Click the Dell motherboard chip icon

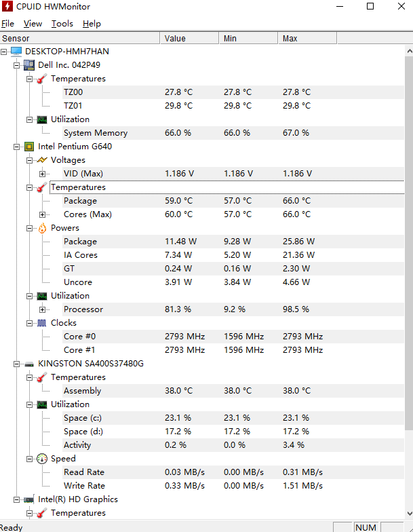[x=29, y=65]
